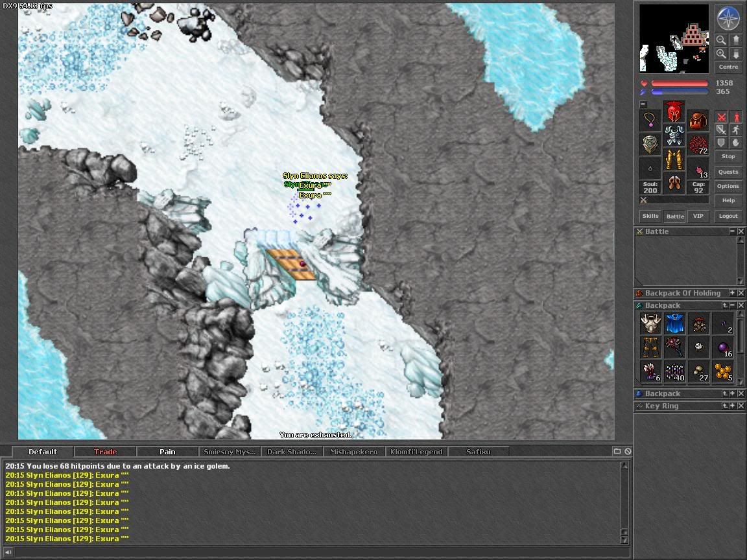Screen dimensions: 747x560
Task: Expand the Key Ring panel
Action: tap(733, 406)
